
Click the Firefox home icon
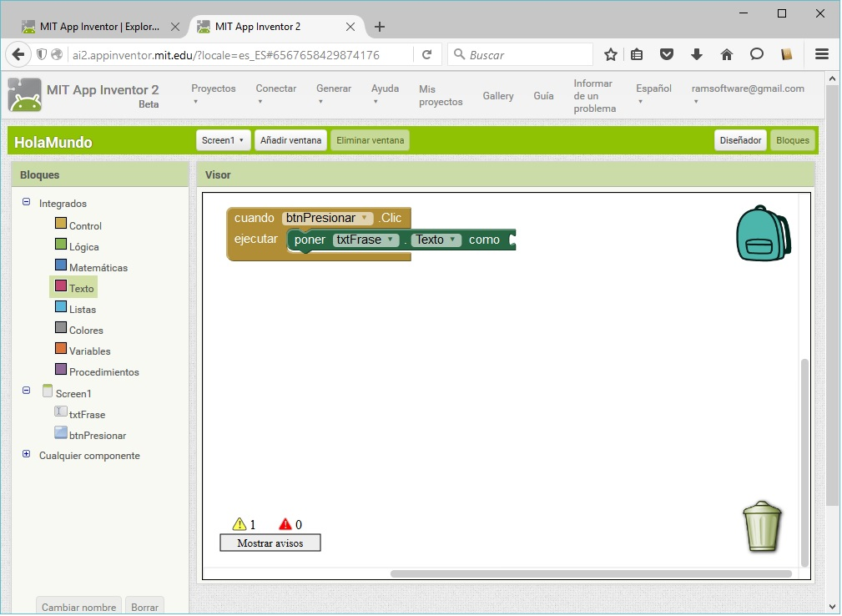726,55
